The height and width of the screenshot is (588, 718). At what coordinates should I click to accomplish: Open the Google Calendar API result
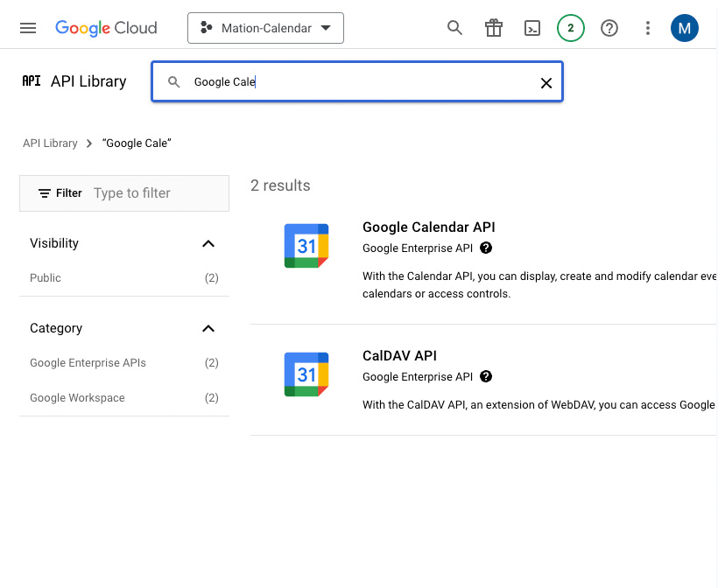tap(428, 227)
